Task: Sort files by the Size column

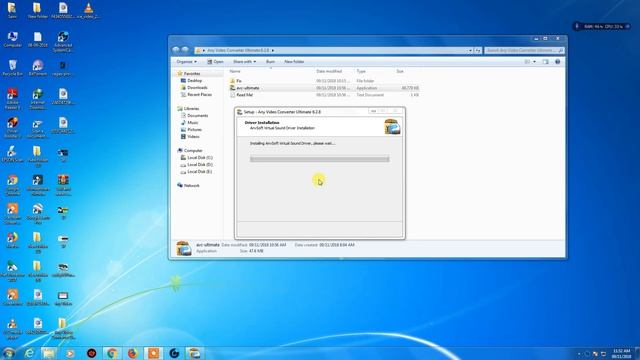Action: [400, 71]
